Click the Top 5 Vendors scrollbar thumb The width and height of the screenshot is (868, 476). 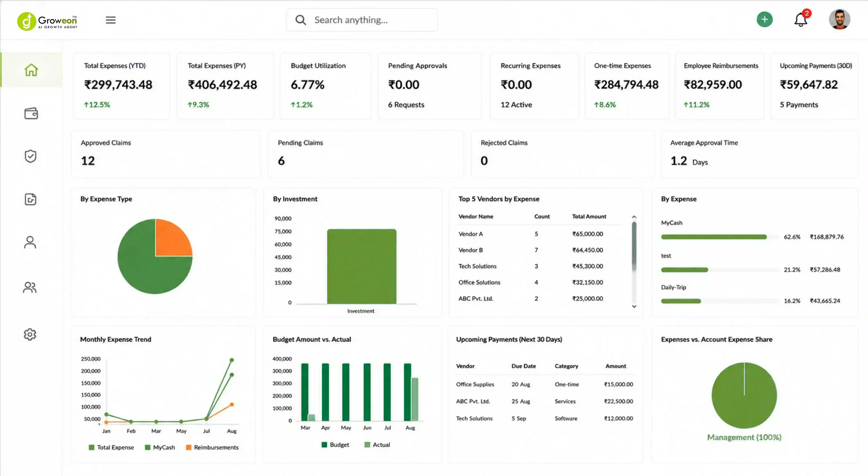(x=634, y=246)
